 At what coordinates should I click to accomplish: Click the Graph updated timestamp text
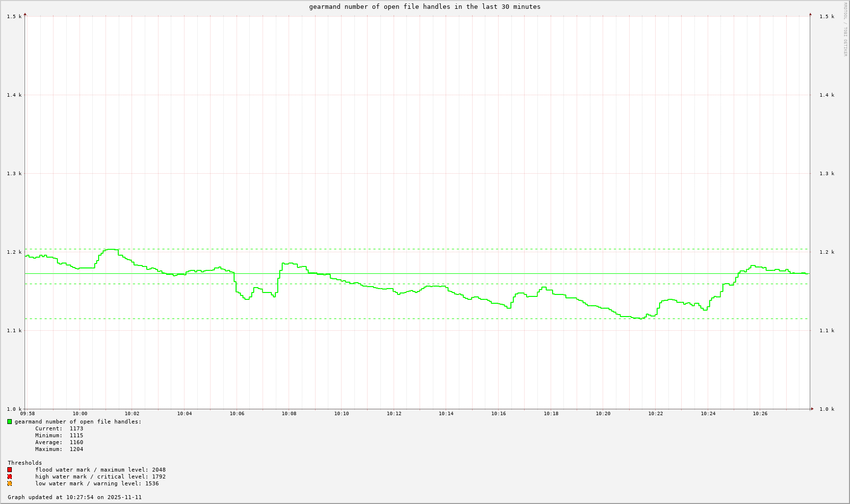pos(75,497)
